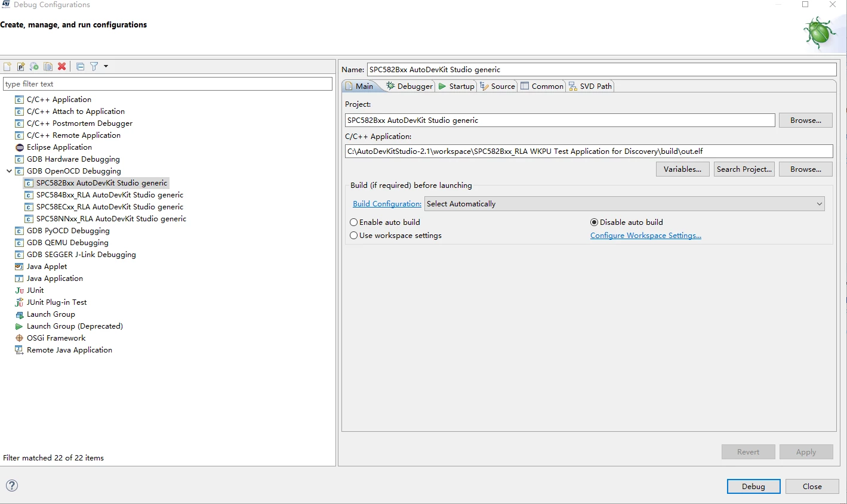847x504 pixels.
Task: Switch to Main tab
Action: pyautogui.click(x=360, y=86)
